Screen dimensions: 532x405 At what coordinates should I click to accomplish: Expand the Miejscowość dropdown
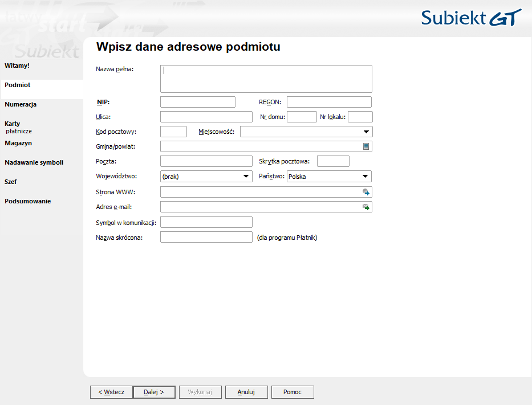(x=366, y=132)
